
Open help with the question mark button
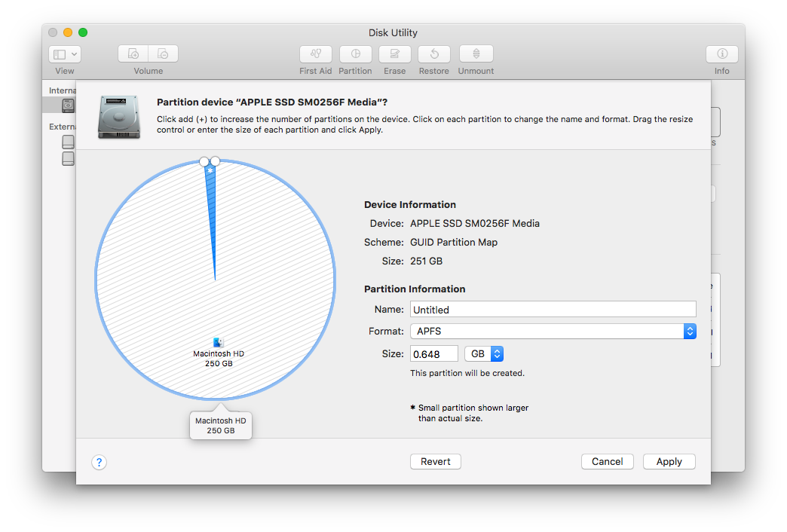pyautogui.click(x=100, y=462)
